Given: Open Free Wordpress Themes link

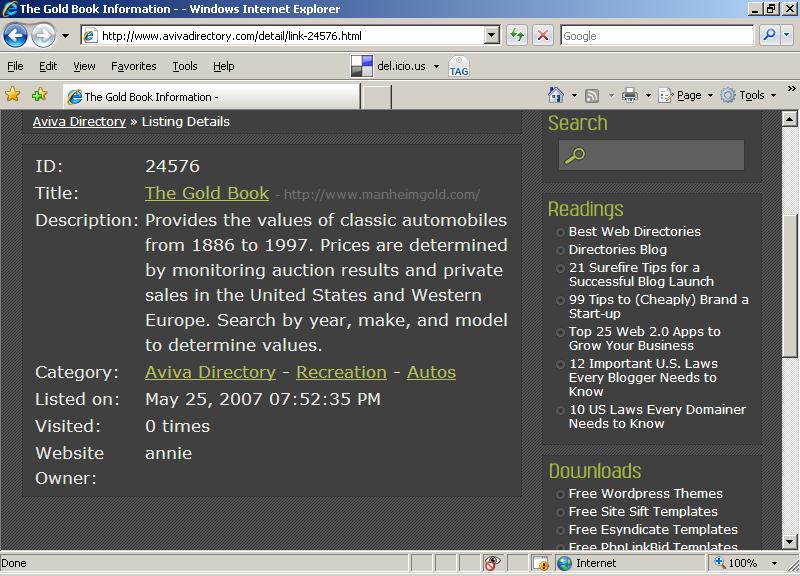Looking at the screenshot, I should click(x=645, y=493).
